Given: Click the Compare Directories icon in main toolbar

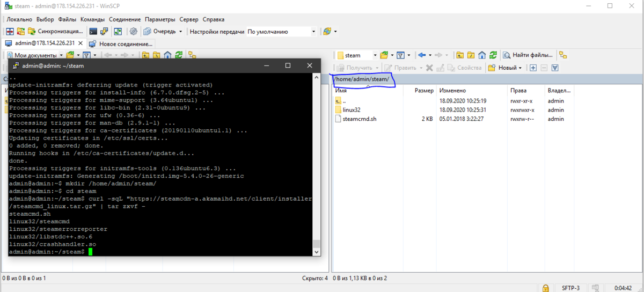Looking at the screenshot, I should (x=10, y=32).
